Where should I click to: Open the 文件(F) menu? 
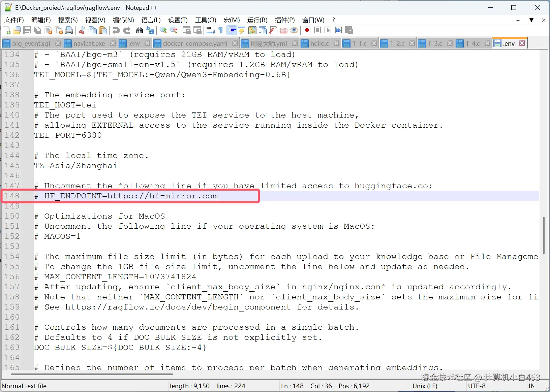point(14,20)
